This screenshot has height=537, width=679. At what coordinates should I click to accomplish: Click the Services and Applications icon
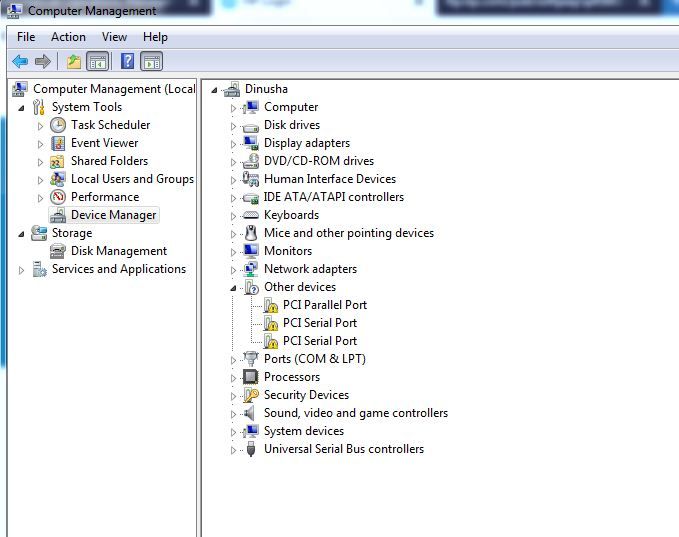39,269
